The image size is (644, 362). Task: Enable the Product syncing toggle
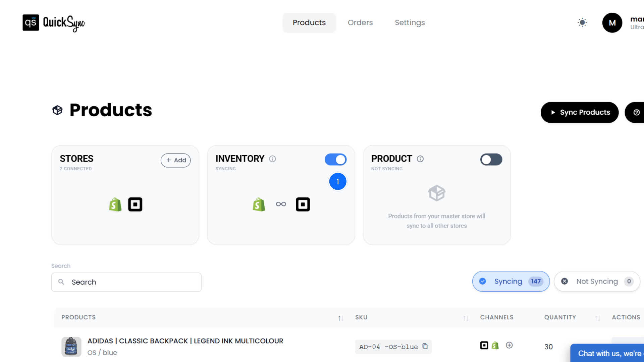click(491, 160)
